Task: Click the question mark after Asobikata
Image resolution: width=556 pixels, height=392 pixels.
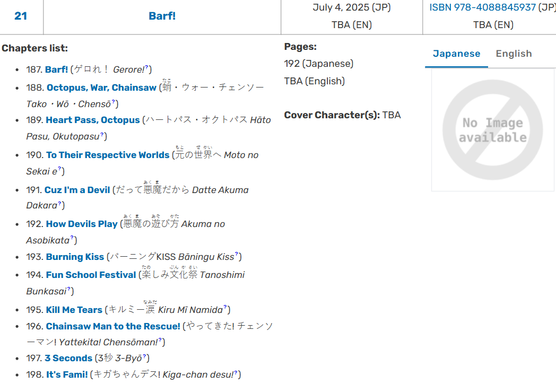Action: pos(72,238)
